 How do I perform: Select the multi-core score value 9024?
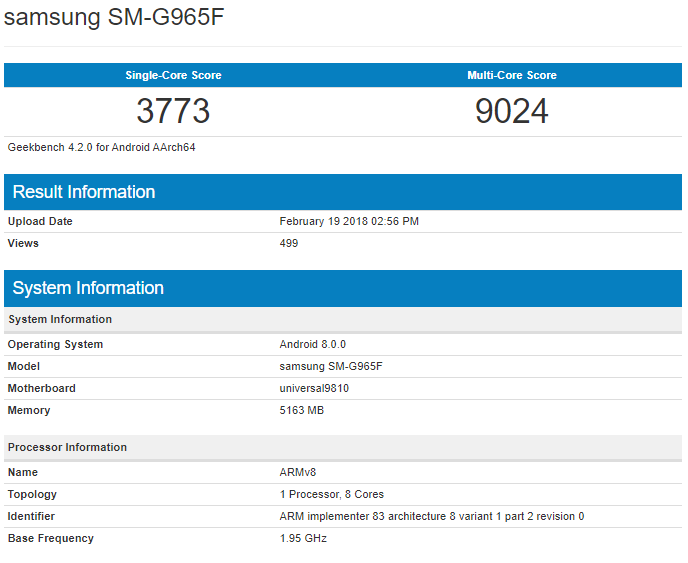512,111
